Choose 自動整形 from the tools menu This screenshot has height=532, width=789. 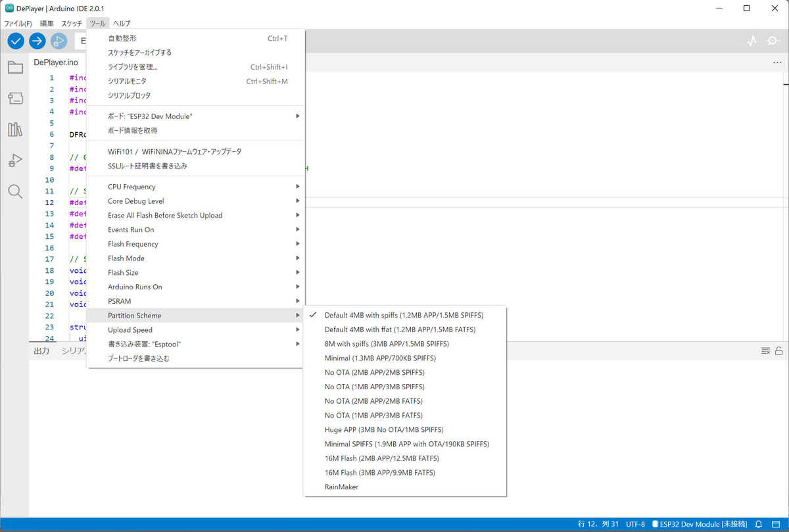click(x=196, y=38)
